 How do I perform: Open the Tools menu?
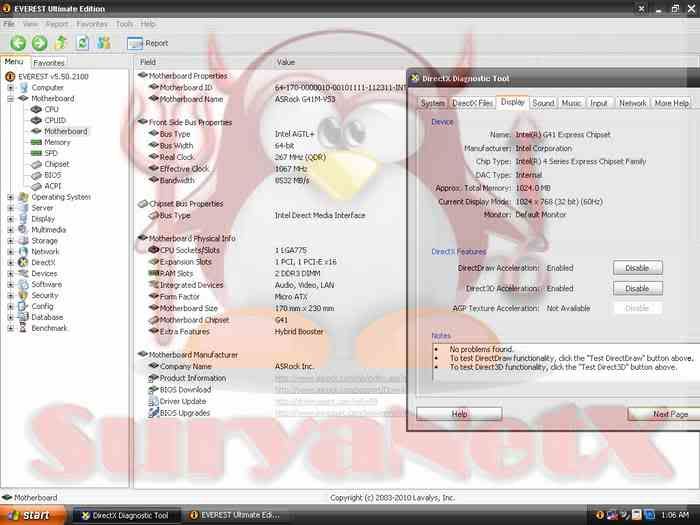point(125,24)
